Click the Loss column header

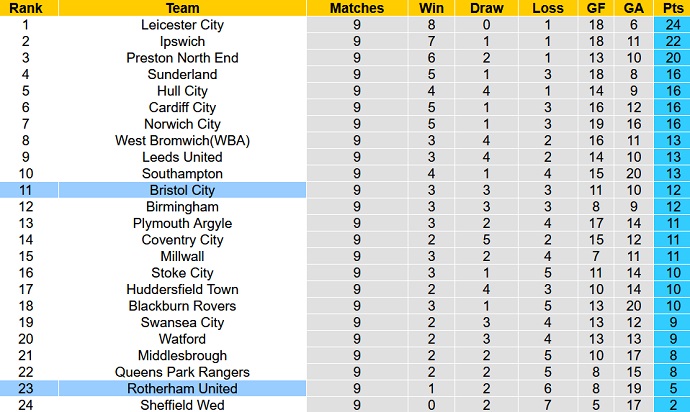[548, 8]
